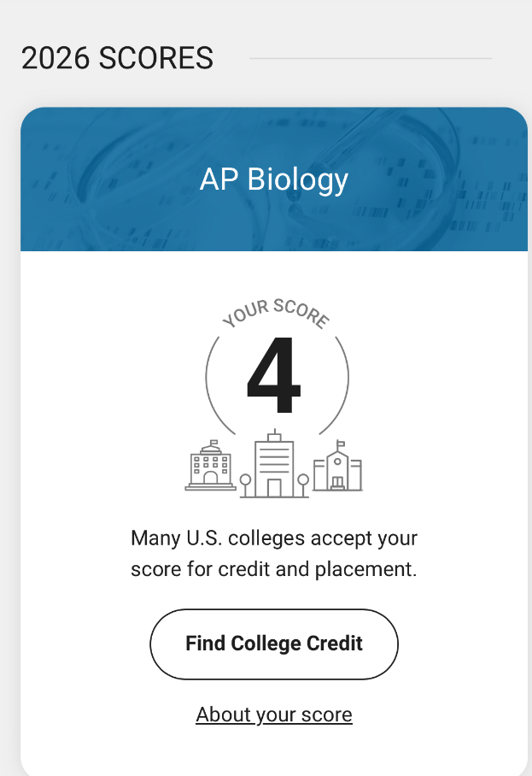Click the 2026 SCORES heading
Viewport: 532px width, 776px height.
tap(117, 58)
